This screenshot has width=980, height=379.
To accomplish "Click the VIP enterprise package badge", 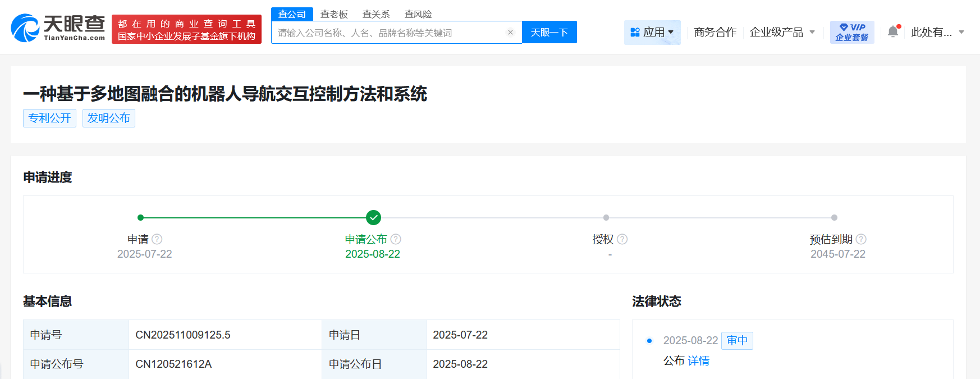I will pyautogui.click(x=851, y=32).
